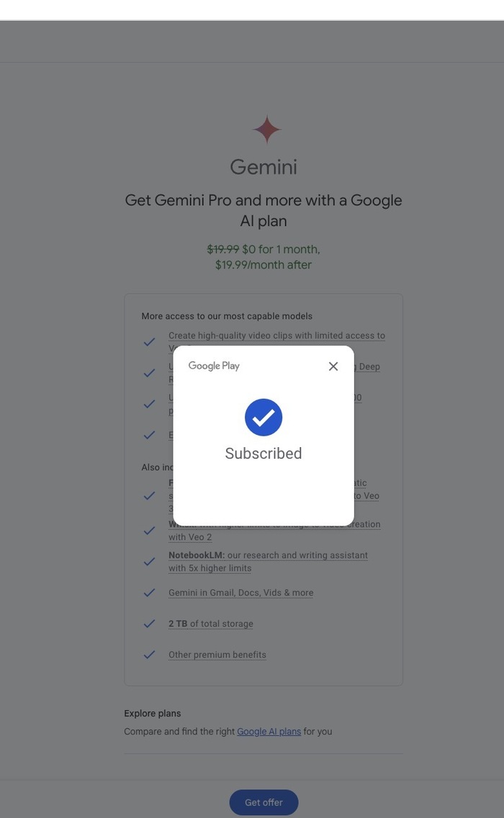Open NotebookLM research and writing assistant link
Image resolution: width=504 pixels, height=818 pixels.
tap(268, 556)
